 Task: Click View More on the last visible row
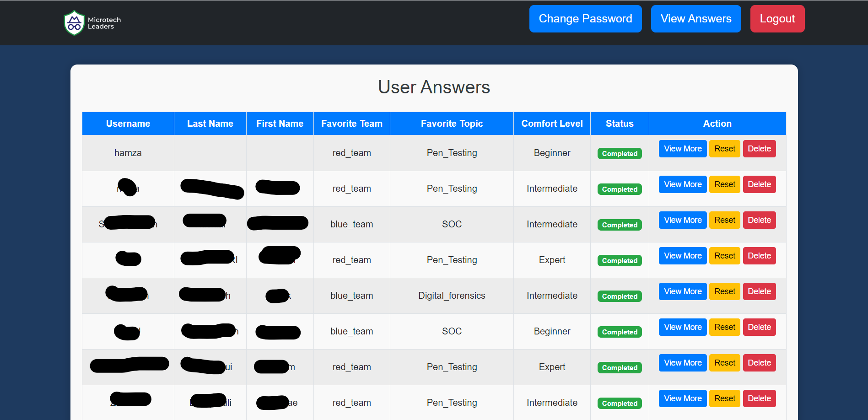click(682, 398)
